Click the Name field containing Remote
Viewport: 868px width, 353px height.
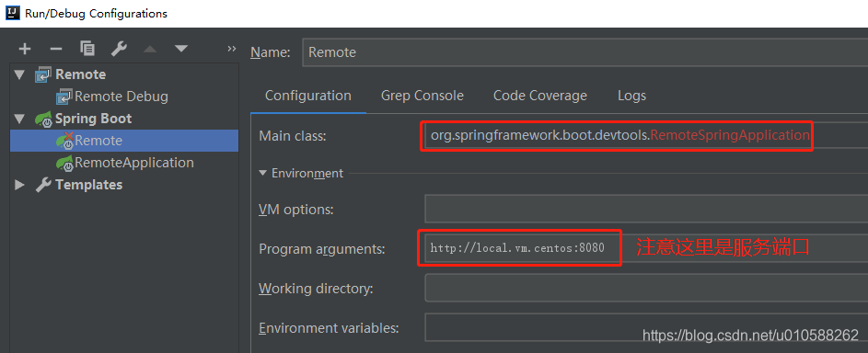coord(585,52)
